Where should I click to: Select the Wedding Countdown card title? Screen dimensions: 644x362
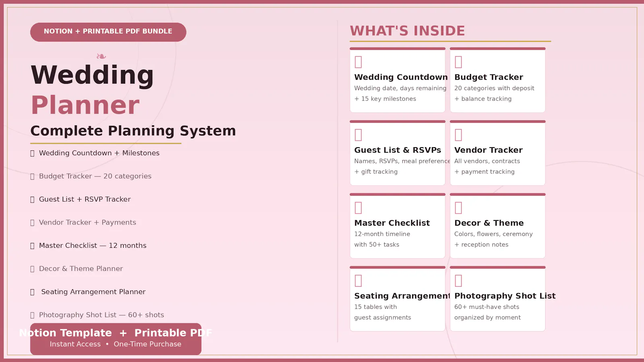tap(401, 77)
